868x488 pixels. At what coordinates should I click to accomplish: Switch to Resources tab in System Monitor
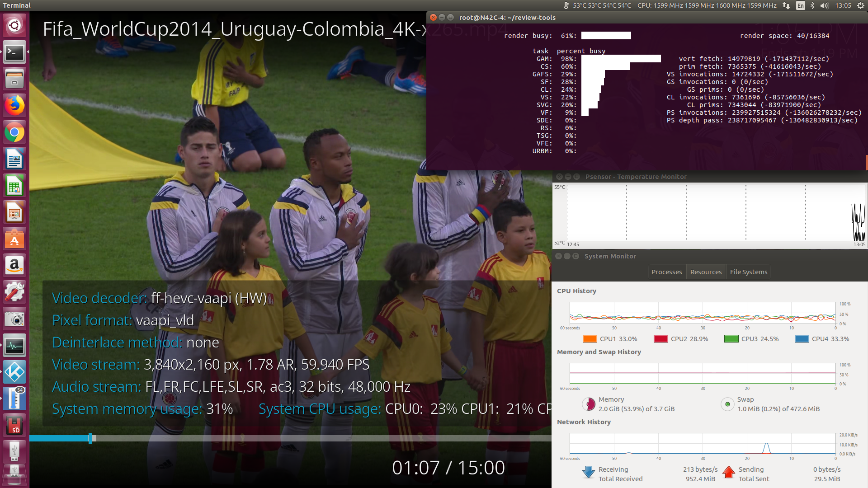[706, 272]
